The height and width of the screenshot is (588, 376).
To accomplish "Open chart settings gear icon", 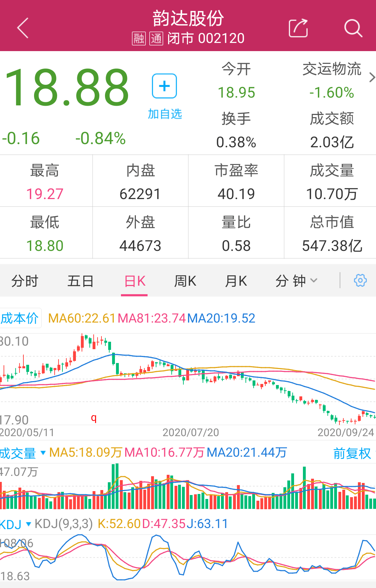I will 360,280.
